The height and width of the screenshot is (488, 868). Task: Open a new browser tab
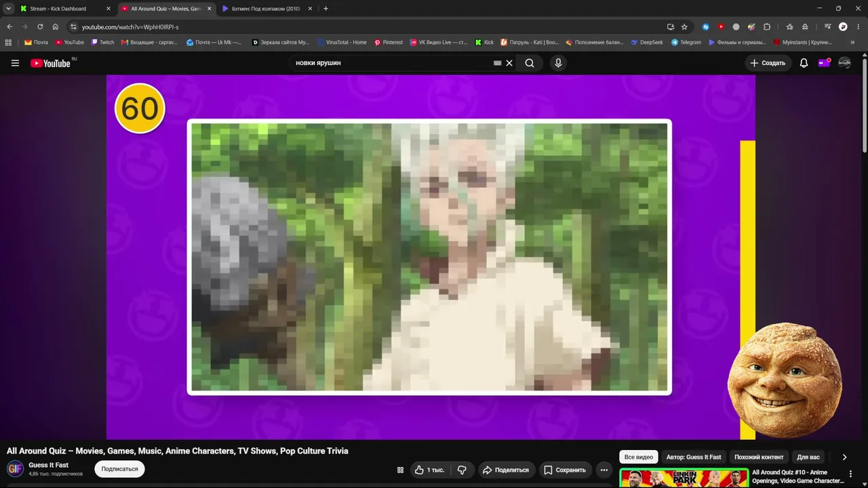click(x=325, y=9)
